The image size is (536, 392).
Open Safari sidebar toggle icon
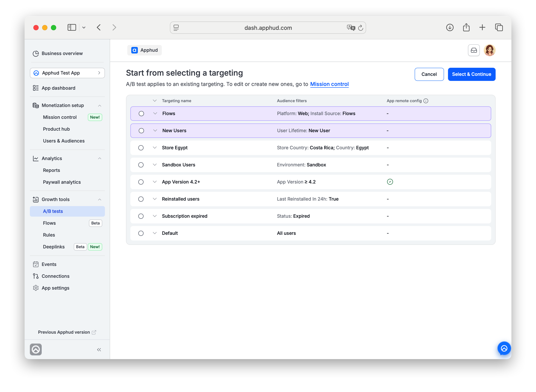click(72, 28)
